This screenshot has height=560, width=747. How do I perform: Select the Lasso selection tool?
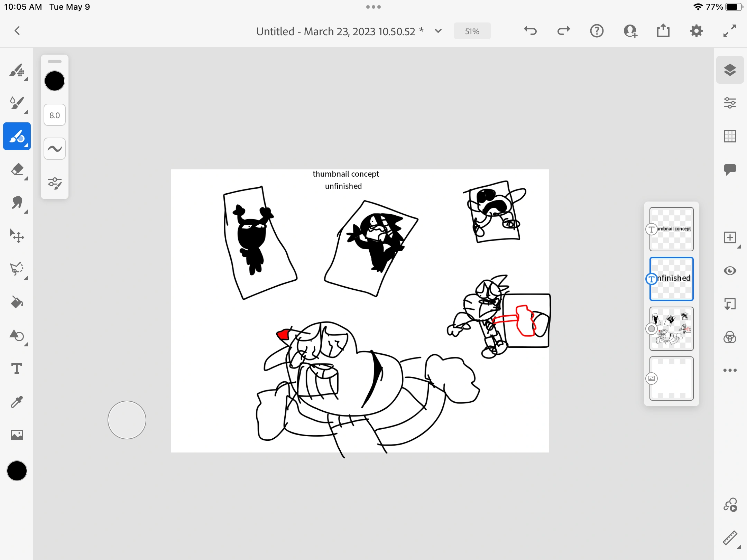(17, 269)
